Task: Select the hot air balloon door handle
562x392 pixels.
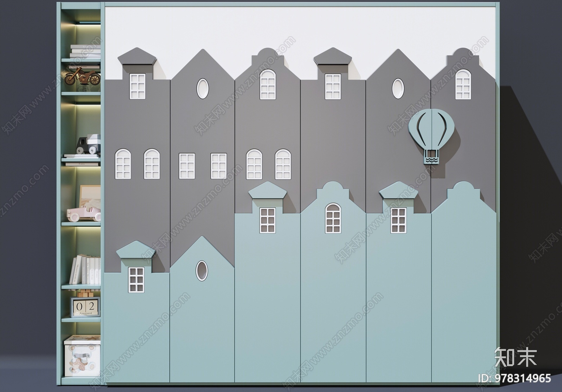Action: point(431,137)
